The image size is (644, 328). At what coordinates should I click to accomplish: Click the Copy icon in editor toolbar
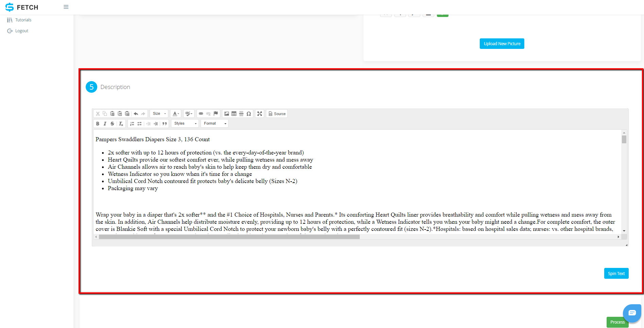point(105,114)
